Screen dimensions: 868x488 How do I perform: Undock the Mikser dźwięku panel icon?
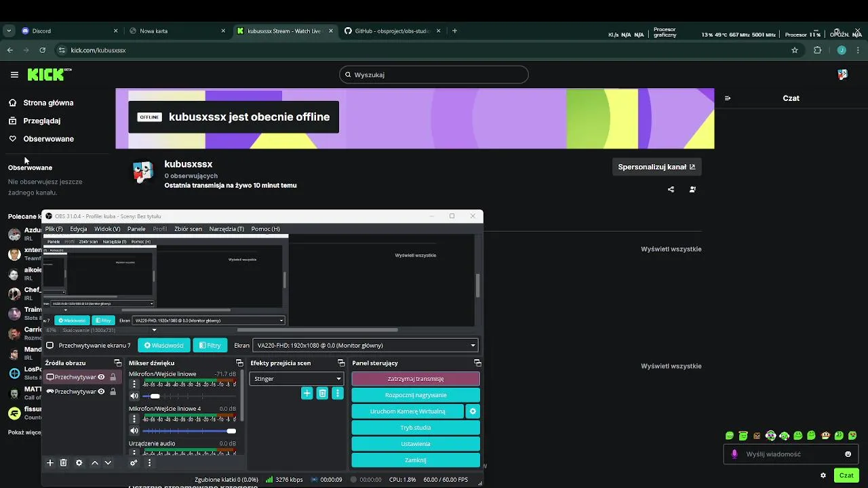coord(240,363)
